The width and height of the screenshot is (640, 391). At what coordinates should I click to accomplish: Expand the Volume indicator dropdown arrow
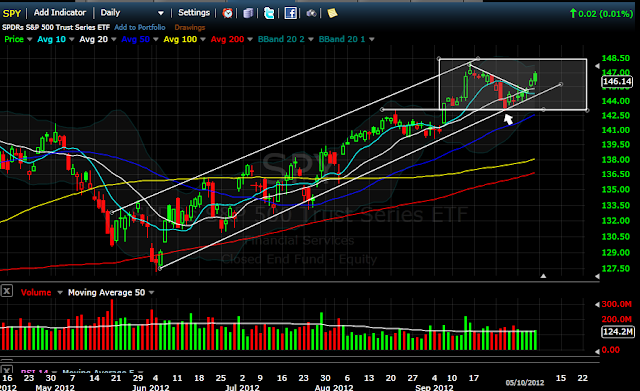[x=60, y=293]
